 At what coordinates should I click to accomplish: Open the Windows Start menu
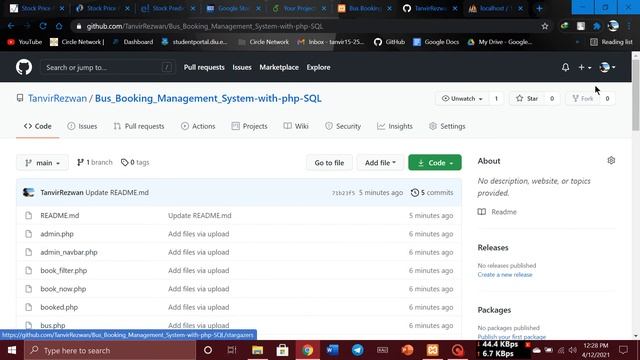(x=12, y=350)
